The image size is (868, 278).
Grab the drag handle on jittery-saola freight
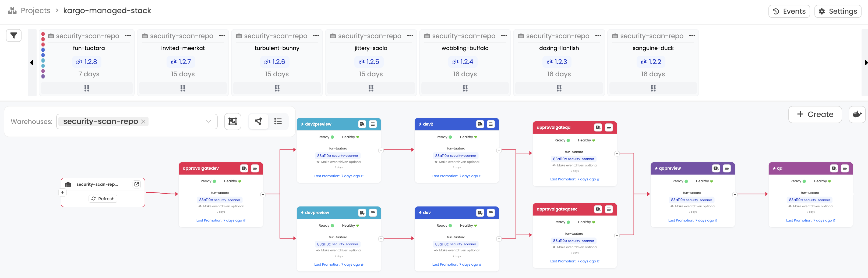[371, 88]
